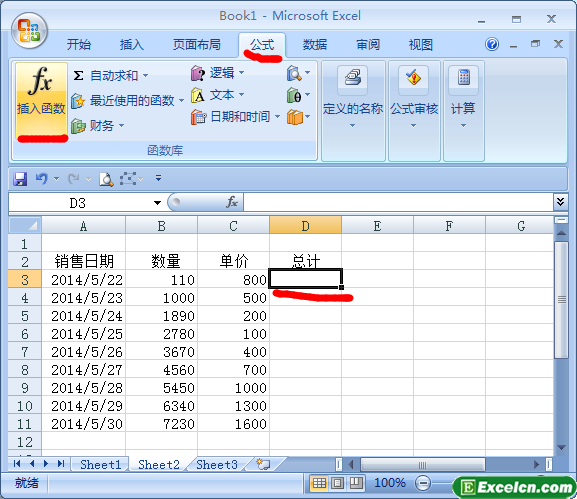Click the Formula Auditing group icon
Viewport: 577px width, 499px height.
(413, 79)
